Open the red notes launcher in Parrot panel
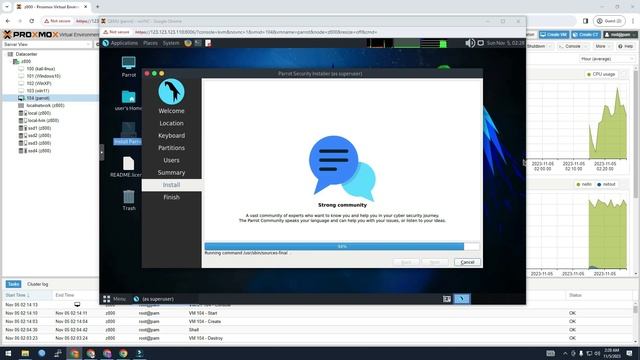The height and width of the screenshot is (360, 640). pyautogui.click(x=208, y=43)
